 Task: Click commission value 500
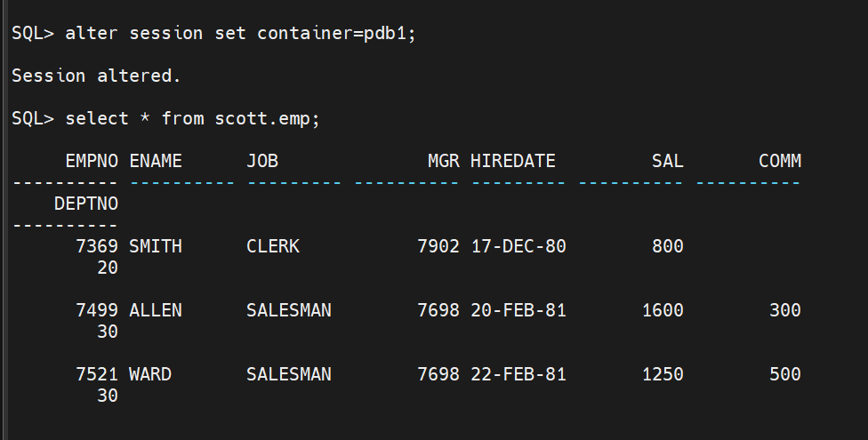coord(785,375)
